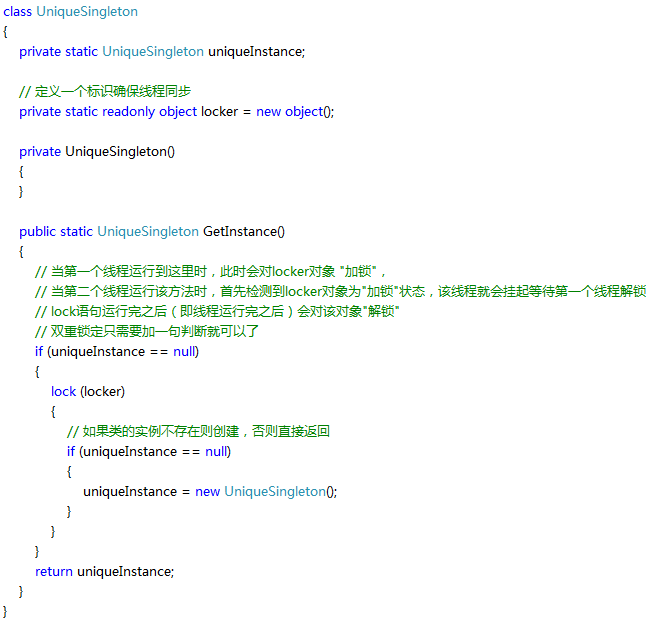This screenshot has height=622, width=652.
Task: Click the 'locker' variable name in the readonly declaration
Action: 220,112
